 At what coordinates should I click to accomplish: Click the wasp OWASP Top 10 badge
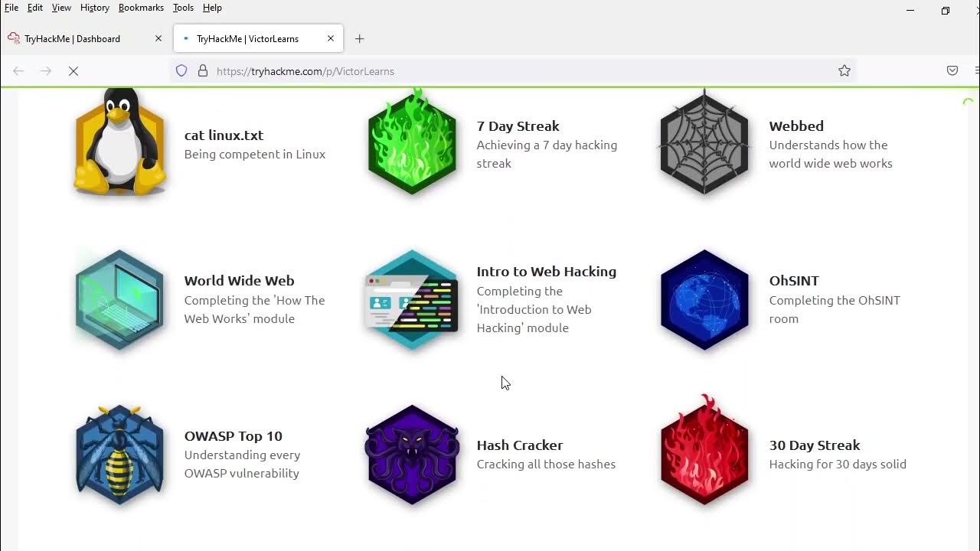point(119,455)
